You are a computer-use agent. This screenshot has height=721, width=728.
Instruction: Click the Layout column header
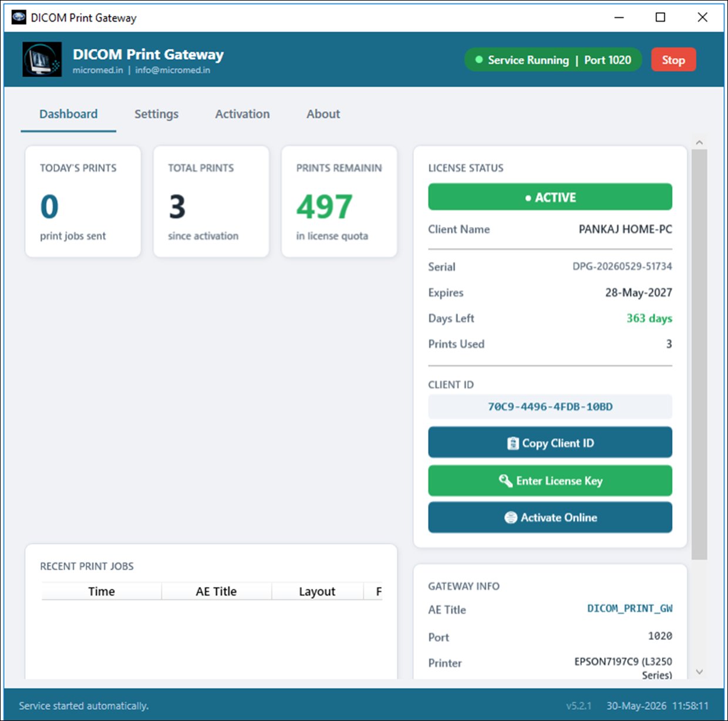pyautogui.click(x=317, y=591)
